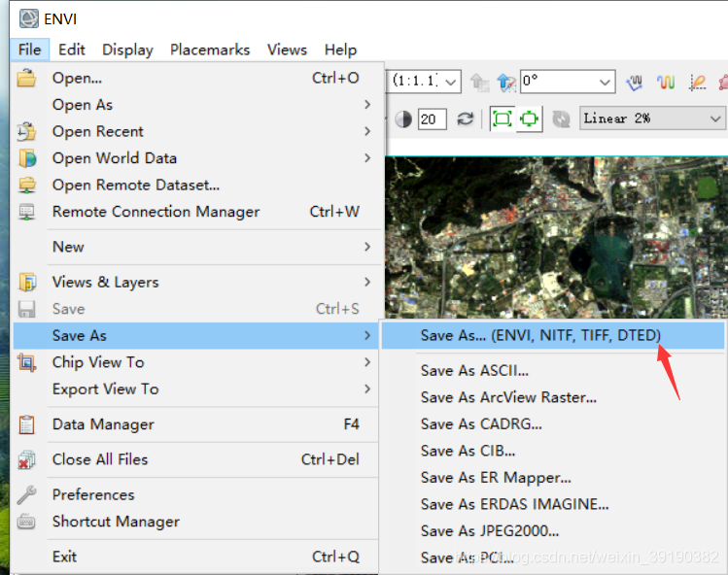Image resolution: width=728 pixels, height=575 pixels.
Task: Click the Close All Files icon
Action: pyautogui.click(x=26, y=459)
